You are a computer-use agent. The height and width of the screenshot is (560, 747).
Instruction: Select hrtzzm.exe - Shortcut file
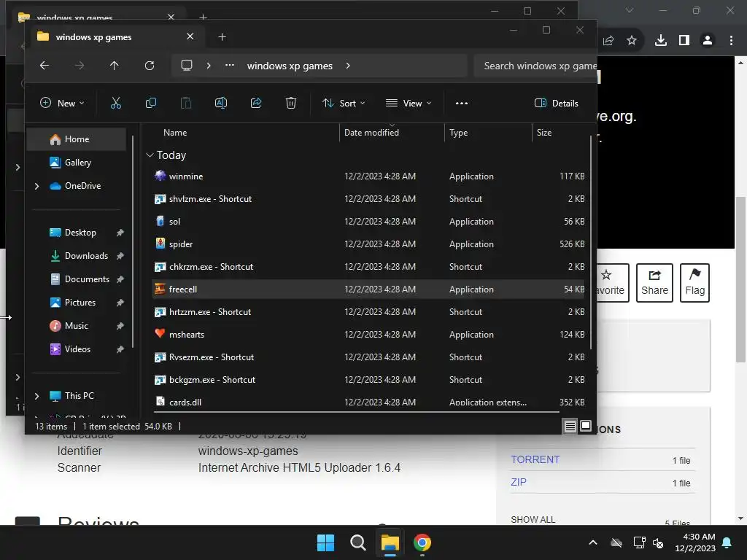pos(368,312)
